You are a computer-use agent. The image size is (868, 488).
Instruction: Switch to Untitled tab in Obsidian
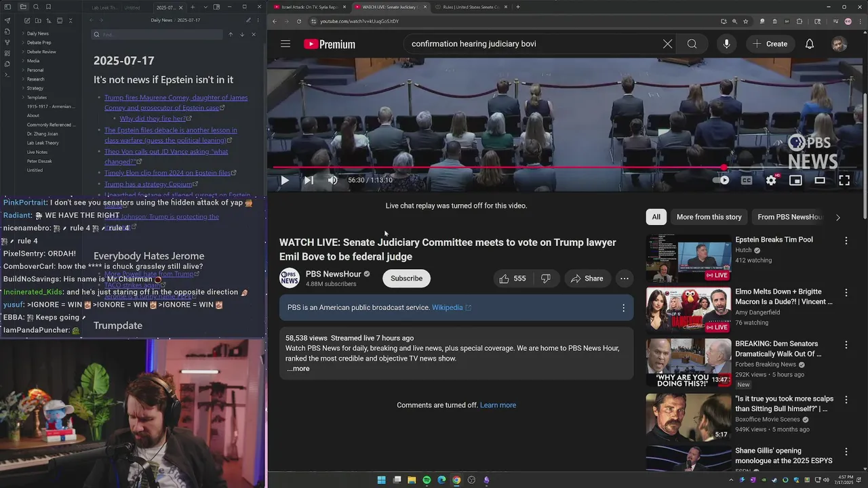pyautogui.click(x=132, y=7)
